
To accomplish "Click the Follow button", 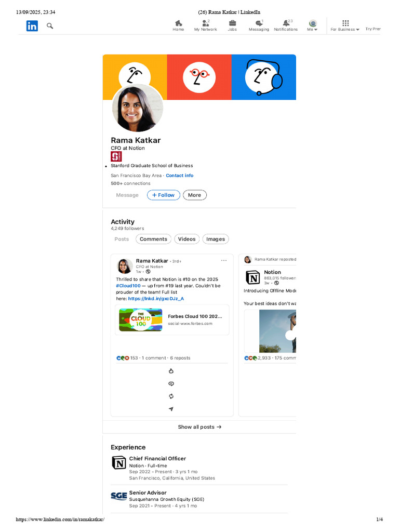I will (163, 195).
